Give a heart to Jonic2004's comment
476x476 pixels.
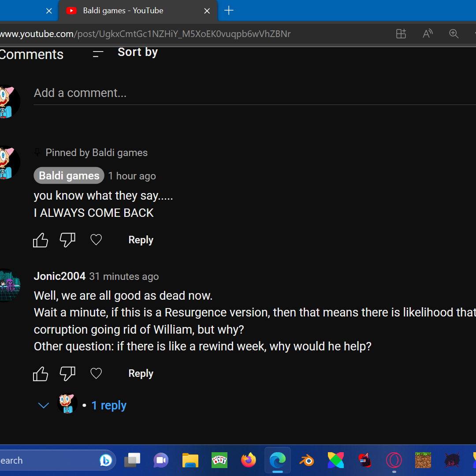pyautogui.click(x=96, y=373)
